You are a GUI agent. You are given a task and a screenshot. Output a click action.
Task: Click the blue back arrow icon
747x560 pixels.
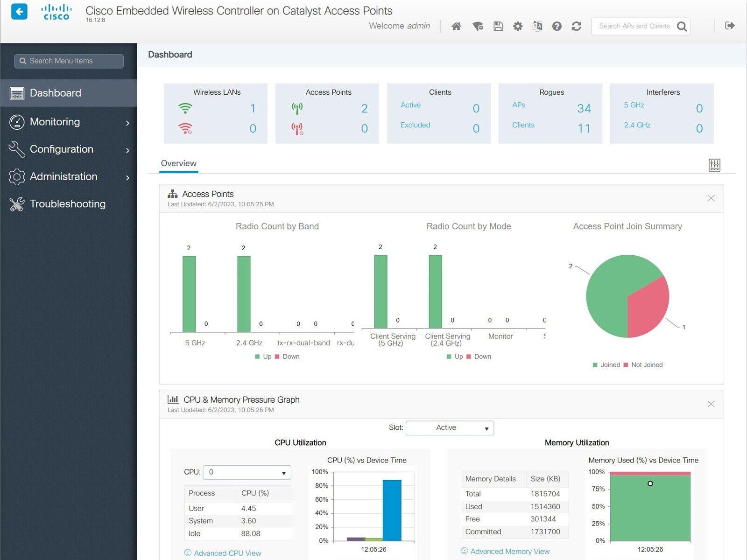[x=19, y=12]
